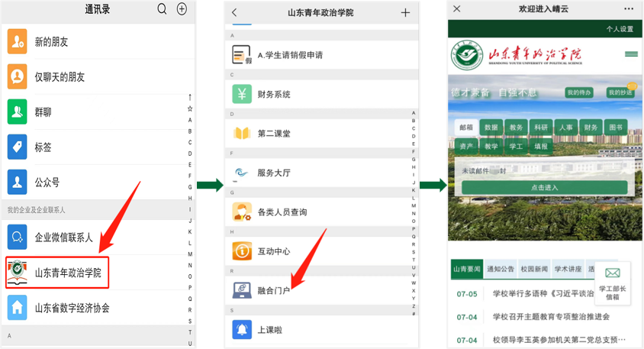Screen dimensions: 644x349
Task: Tap 未读邮件 unread mail text
Action: click(x=475, y=170)
